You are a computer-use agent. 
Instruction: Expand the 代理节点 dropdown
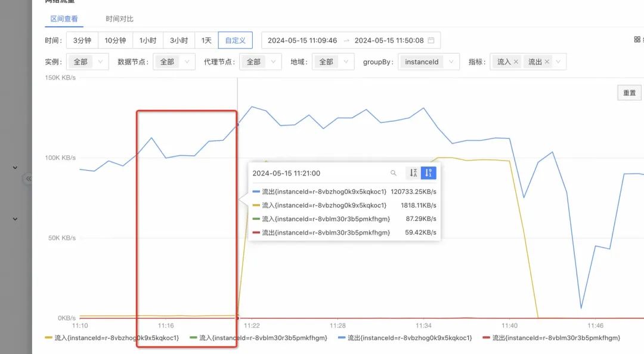[x=261, y=61]
